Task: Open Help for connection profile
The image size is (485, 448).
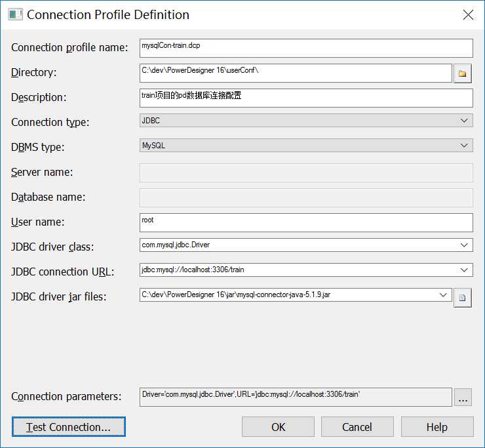Action: [x=437, y=426]
